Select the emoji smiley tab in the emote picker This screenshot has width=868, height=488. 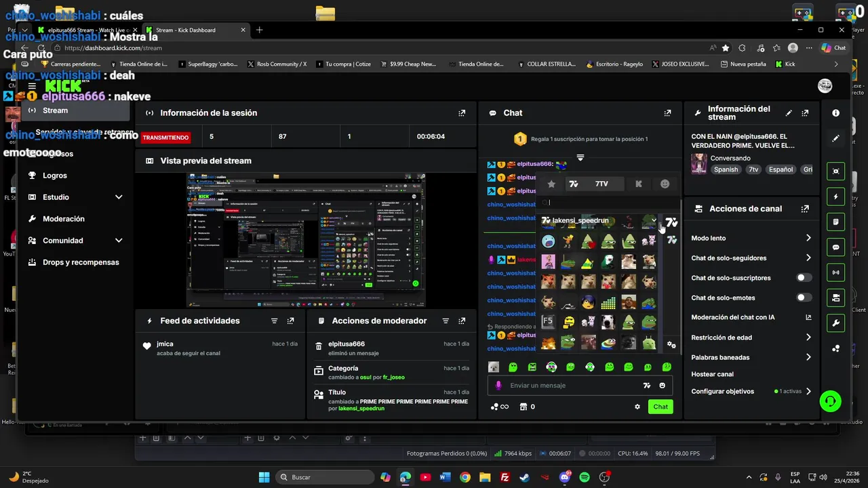(665, 184)
